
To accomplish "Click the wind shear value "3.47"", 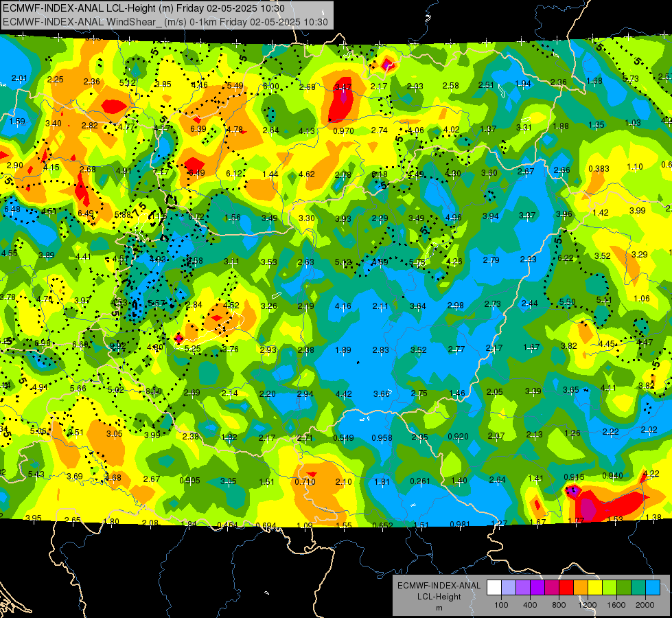I will [343, 87].
